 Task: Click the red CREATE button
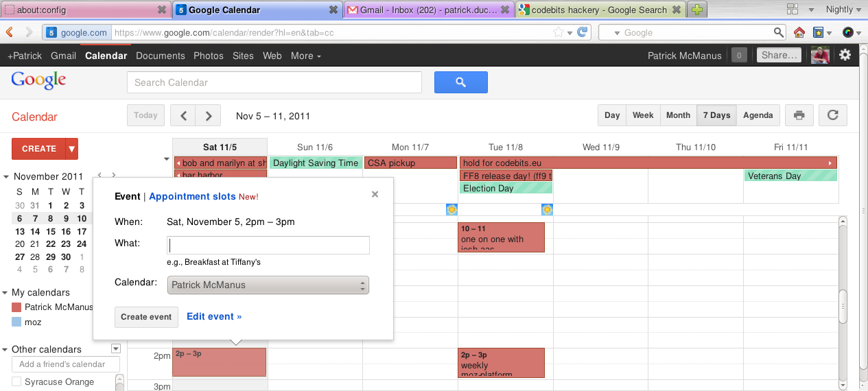(39, 149)
